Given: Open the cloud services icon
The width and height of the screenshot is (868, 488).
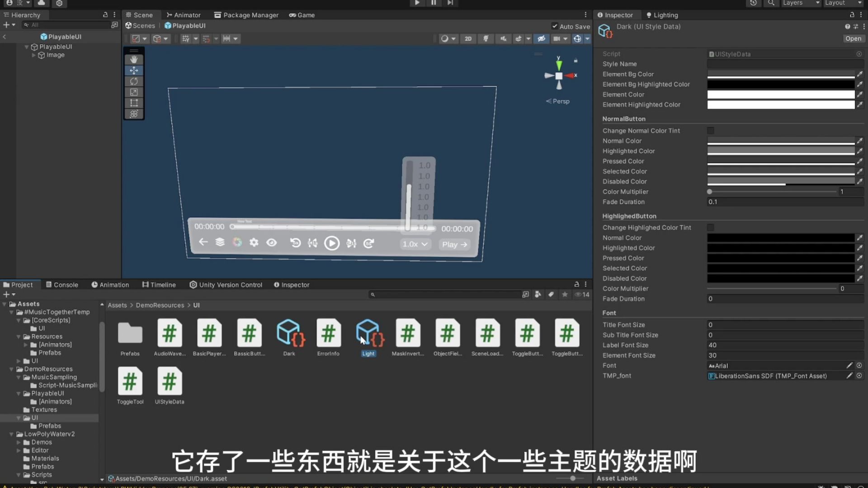Looking at the screenshot, I should pos(41,3).
